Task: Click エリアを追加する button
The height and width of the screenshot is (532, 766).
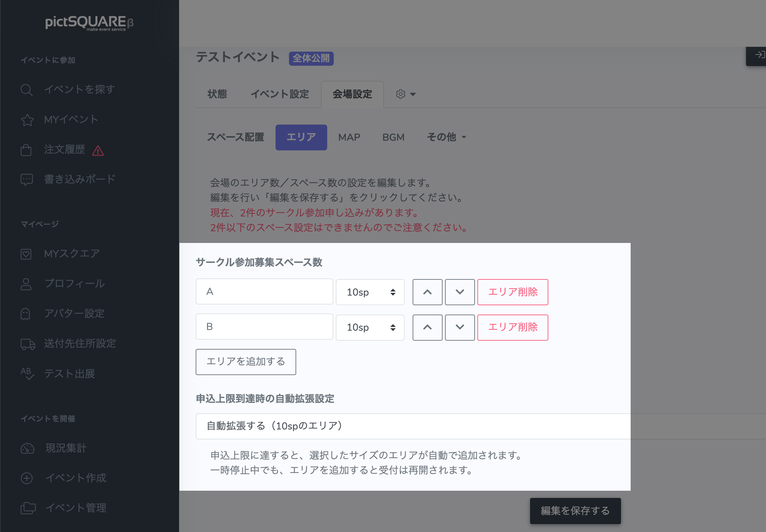Action: (x=246, y=362)
